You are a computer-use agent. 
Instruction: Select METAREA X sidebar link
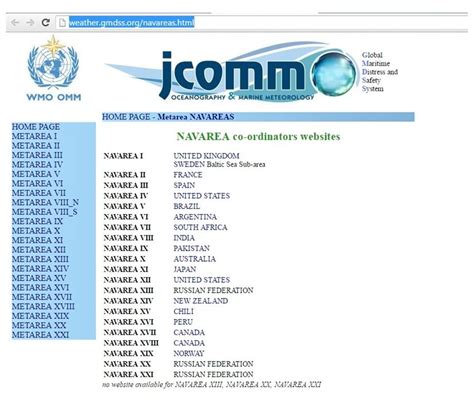click(x=36, y=231)
